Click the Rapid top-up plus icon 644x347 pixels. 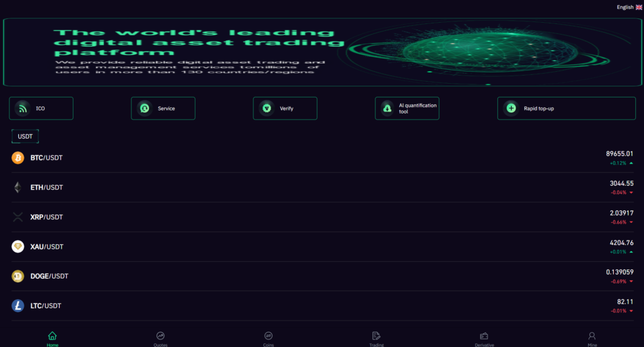(x=511, y=108)
